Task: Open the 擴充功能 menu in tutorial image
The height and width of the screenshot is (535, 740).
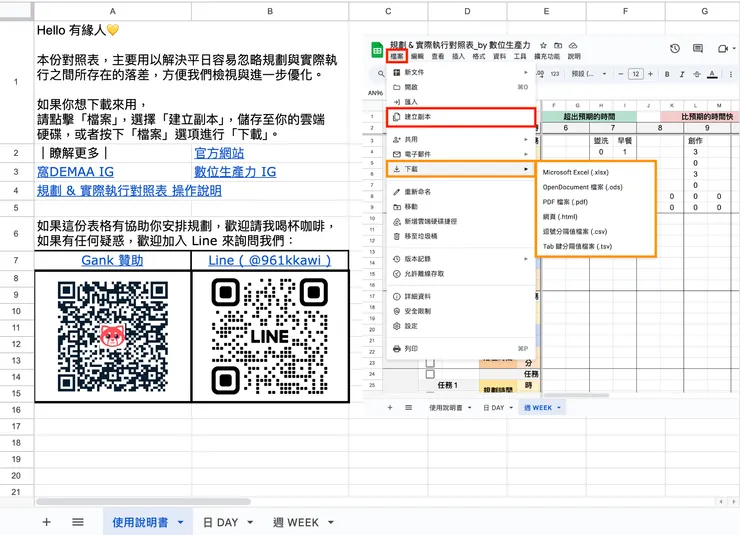Action: pos(547,57)
